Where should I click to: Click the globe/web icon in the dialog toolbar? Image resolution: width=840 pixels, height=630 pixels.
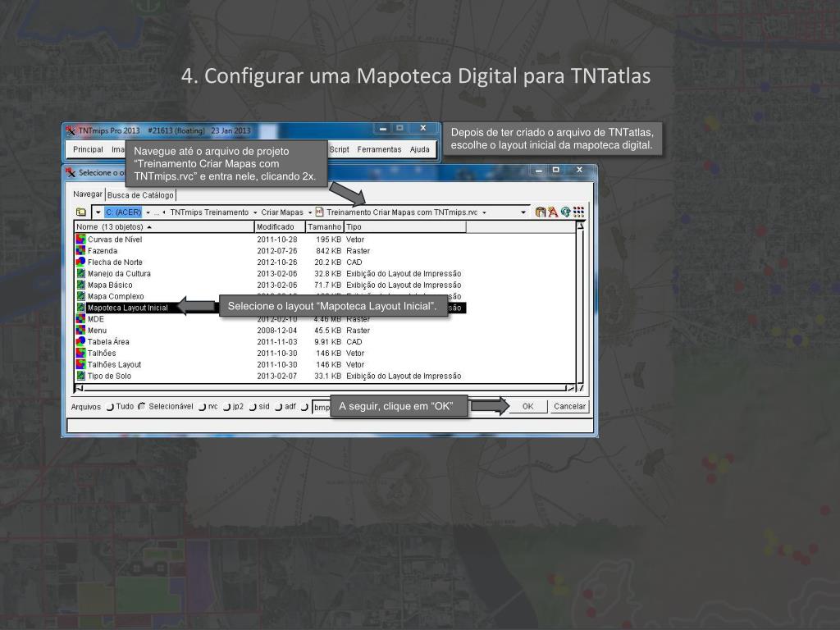coord(566,212)
